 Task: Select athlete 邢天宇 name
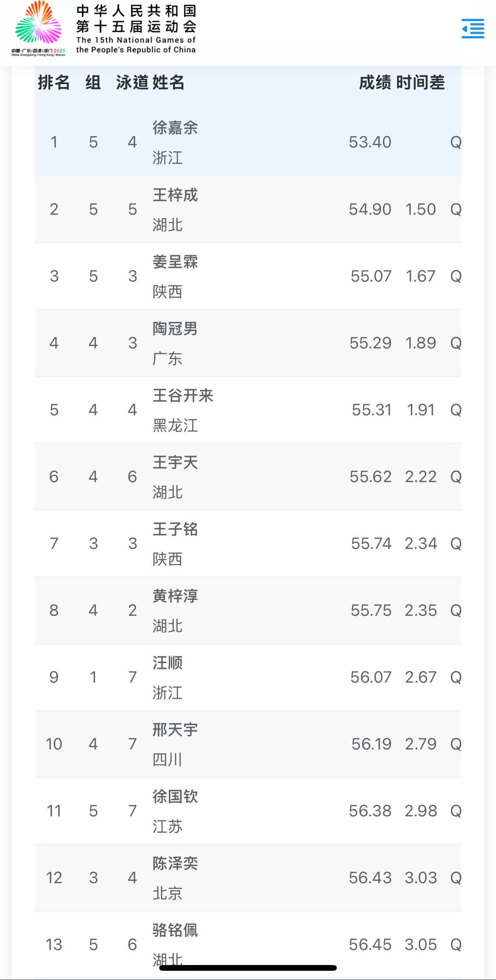click(x=175, y=730)
